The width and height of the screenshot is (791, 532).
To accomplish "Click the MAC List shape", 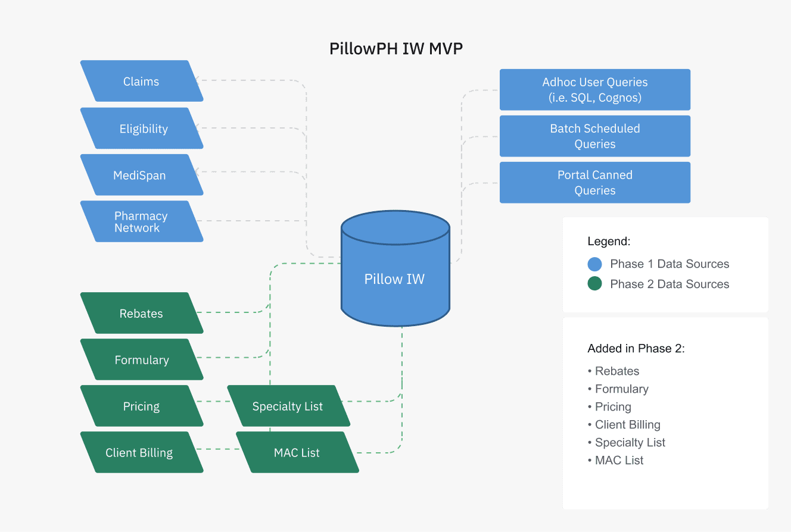I will 297,452.
